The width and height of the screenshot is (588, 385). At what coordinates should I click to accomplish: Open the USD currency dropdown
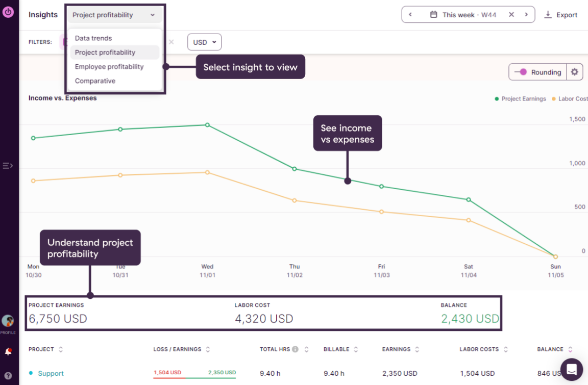click(x=204, y=42)
